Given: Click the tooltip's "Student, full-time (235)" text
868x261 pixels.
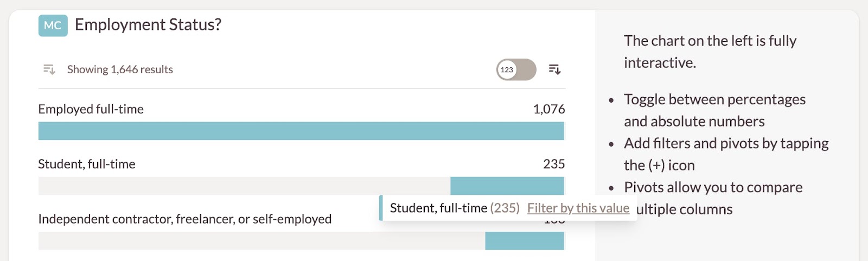Looking at the screenshot, I should (x=454, y=208).
